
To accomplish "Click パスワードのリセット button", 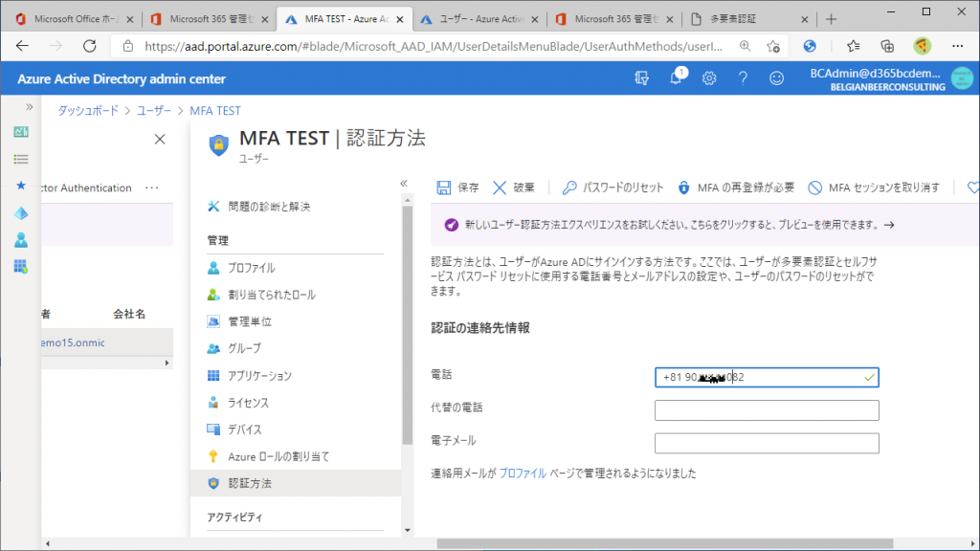I will [612, 187].
